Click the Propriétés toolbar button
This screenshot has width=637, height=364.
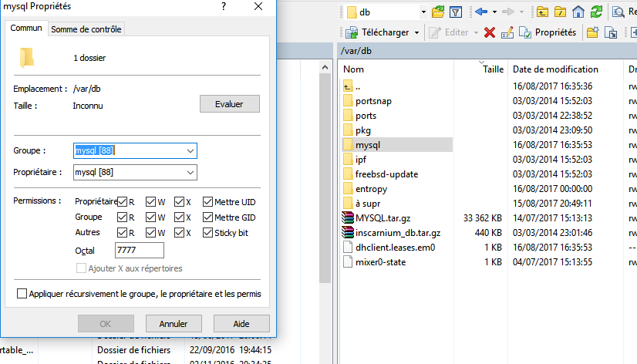click(x=548, y=32)
